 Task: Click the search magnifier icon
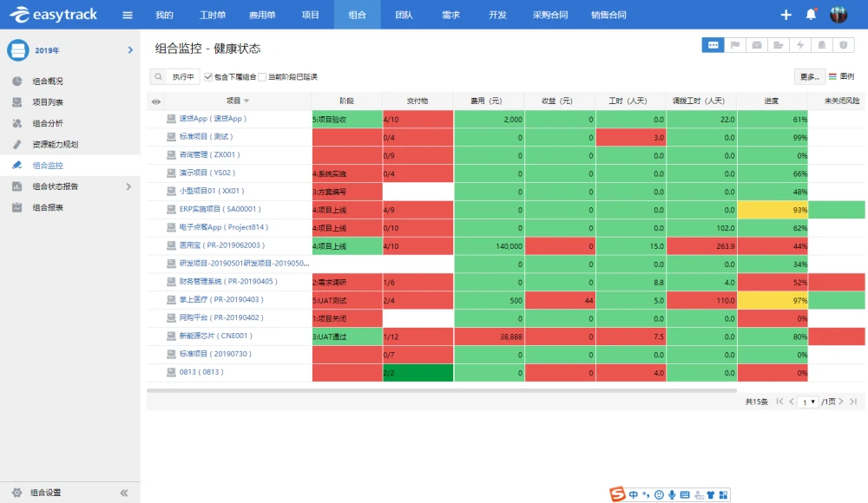coord(157,76)
